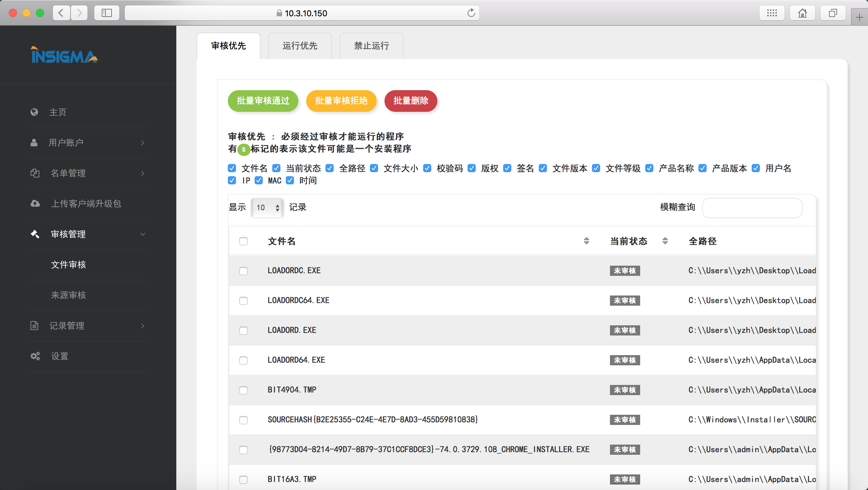868x490 pixels.
Task: Click the cloud upload icon for 上传客户端升级包
Action: pyautogui.click(x=35, y=204)
